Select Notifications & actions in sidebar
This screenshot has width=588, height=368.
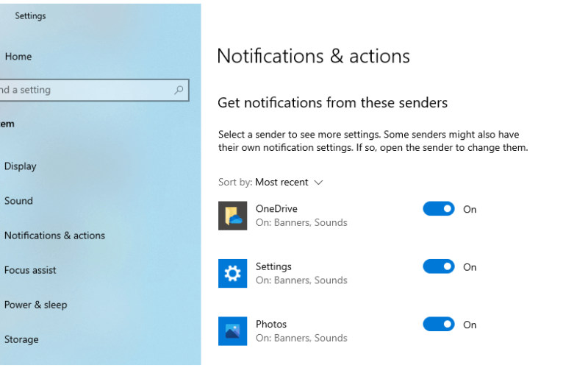(54, 236)
